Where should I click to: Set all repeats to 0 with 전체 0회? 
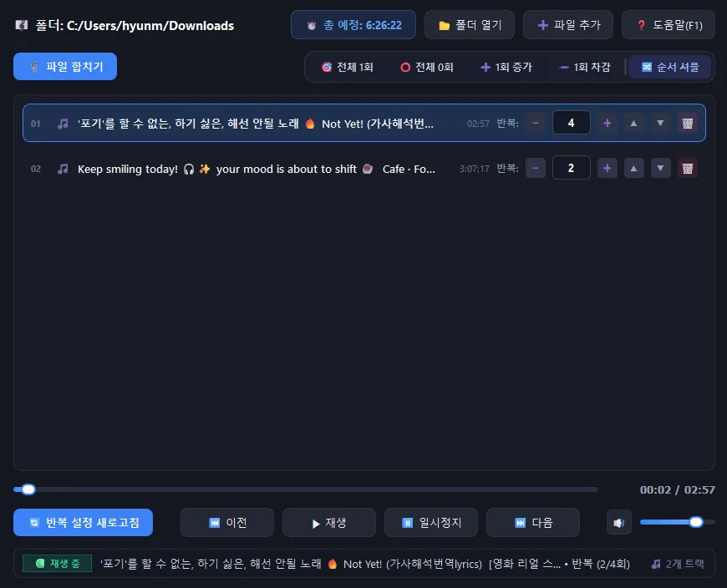[426, 67]
